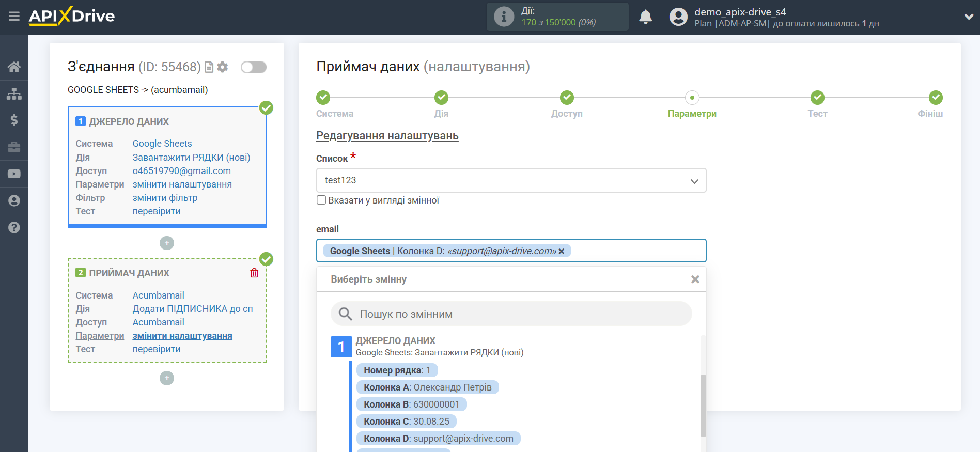Screen dimensions: 980x452
Task: Delete the data receiver with trash icon
Action: point(254,273)
